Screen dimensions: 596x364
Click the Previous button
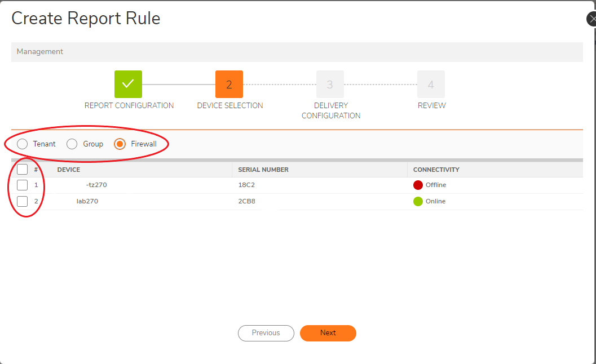coord(266,333)
